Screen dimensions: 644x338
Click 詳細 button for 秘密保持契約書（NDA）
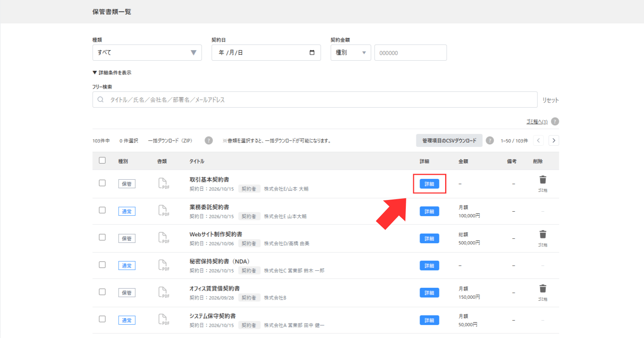[x=429, y=266]
